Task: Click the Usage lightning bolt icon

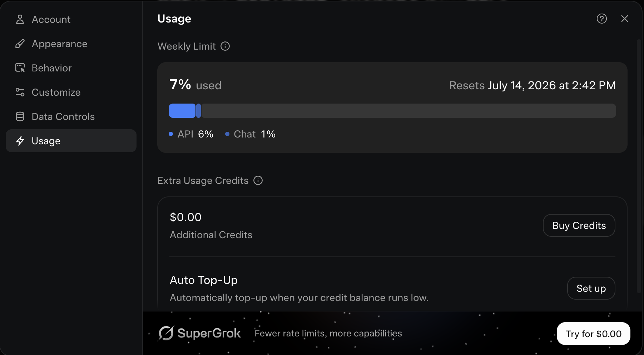Action: pyautogui.click(x=20, y=141)
